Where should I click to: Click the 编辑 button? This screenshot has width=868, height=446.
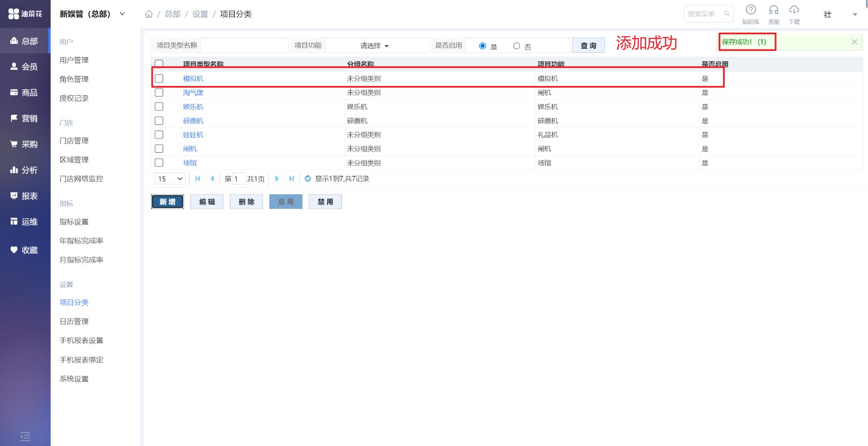207,202
